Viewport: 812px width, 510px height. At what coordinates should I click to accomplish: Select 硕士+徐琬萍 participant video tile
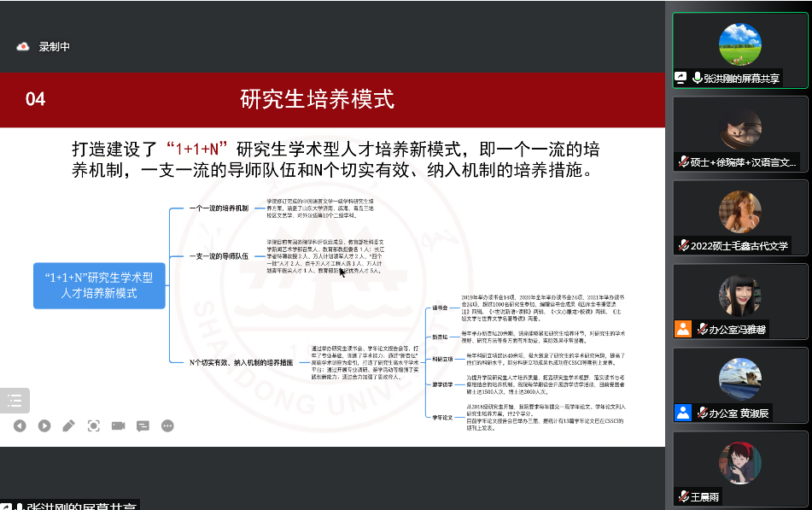(739, 128)
